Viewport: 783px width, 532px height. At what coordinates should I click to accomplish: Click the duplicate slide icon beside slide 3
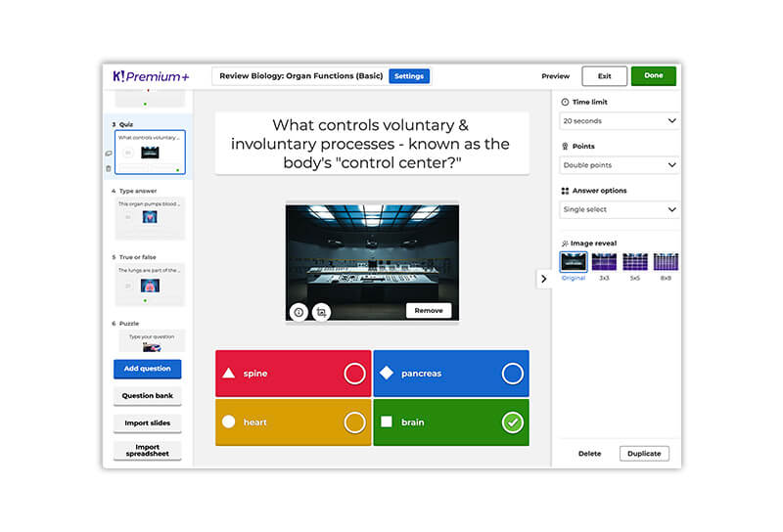(x=109, y=153)
